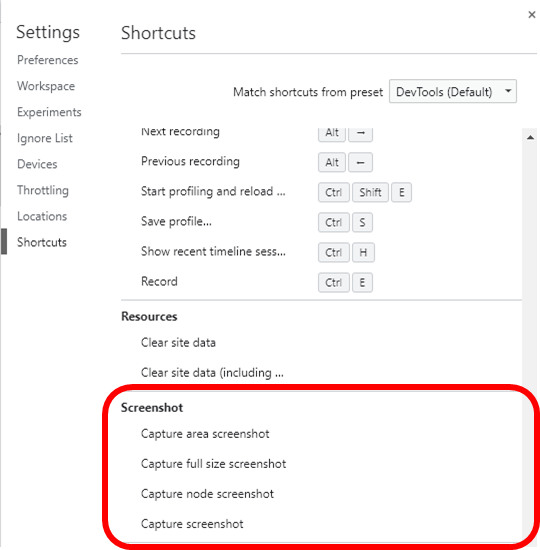This screenshot has width=540, height=550.
Task: Select the Save profile... shortcut row
Action: click(321, 222)
